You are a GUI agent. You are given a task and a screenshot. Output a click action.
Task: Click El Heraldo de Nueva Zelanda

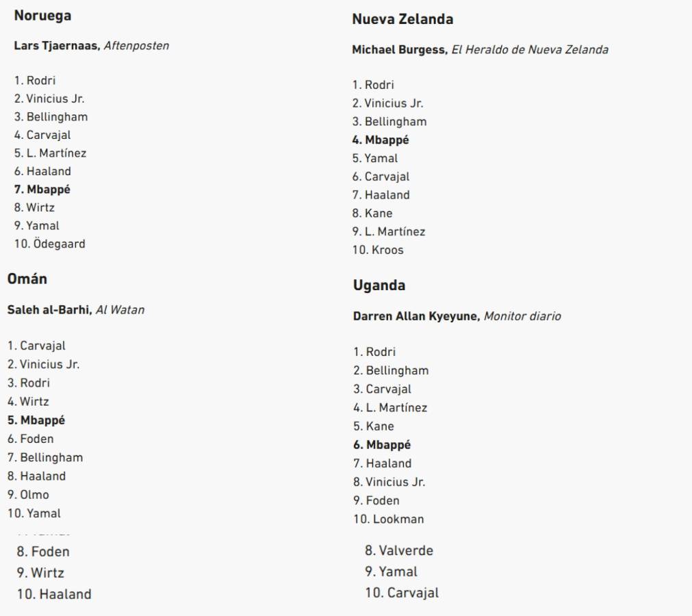(530, 50)
